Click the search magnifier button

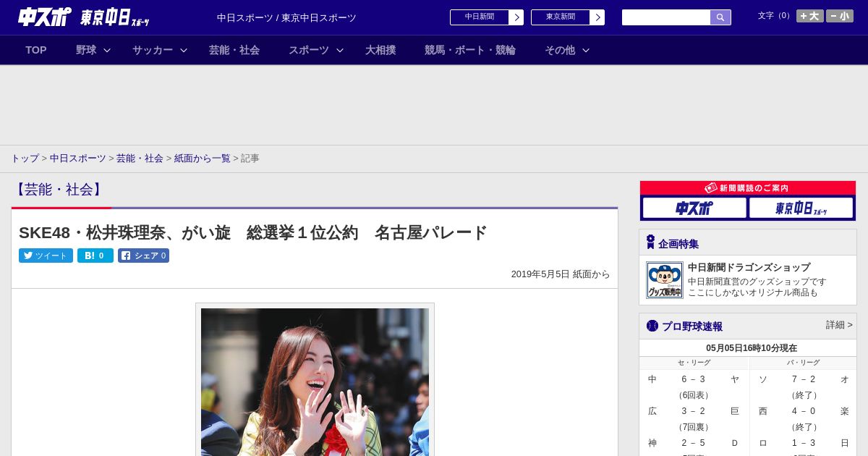[x=720, y=17]
